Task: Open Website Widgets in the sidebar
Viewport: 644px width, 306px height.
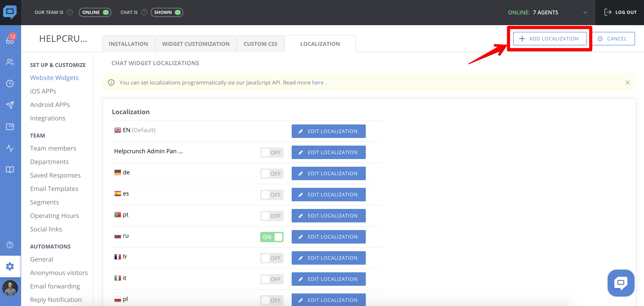Action: tap(54, 78)
